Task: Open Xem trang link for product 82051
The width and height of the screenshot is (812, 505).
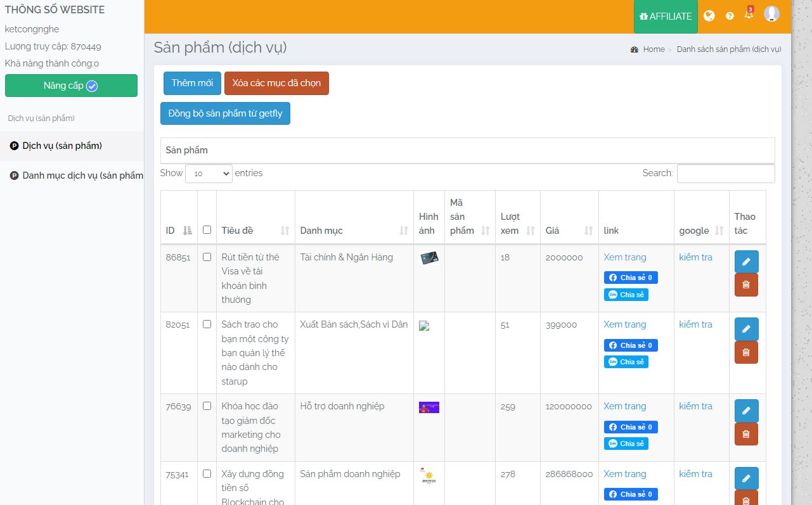Action: (624, 324)
